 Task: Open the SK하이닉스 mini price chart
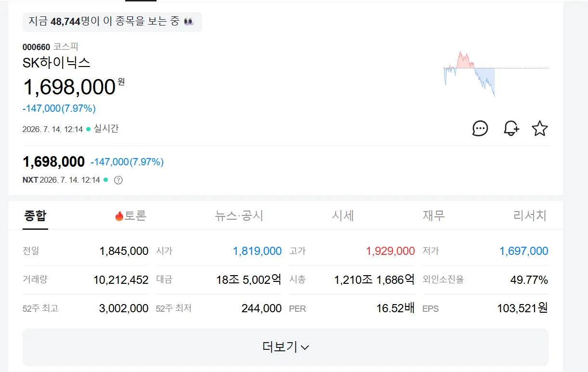tap(496, 74)
